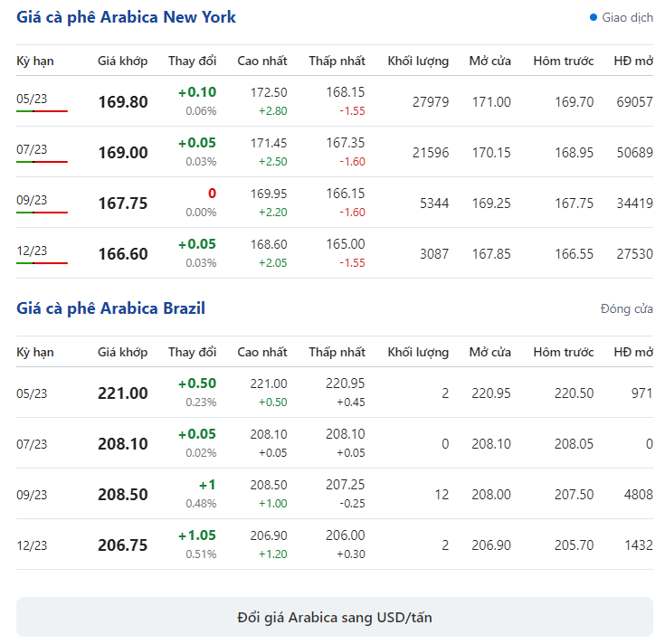Select Brazil 12/23 contract term
The width and height of the screenshot is (665, 644).
click(x=32, y=545)
